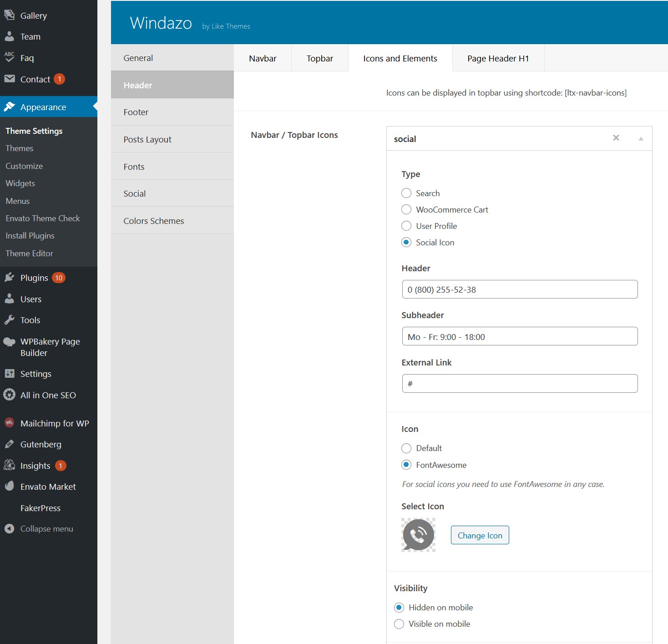
Task: Click the Change Icon button
Action: coord(480,535)
